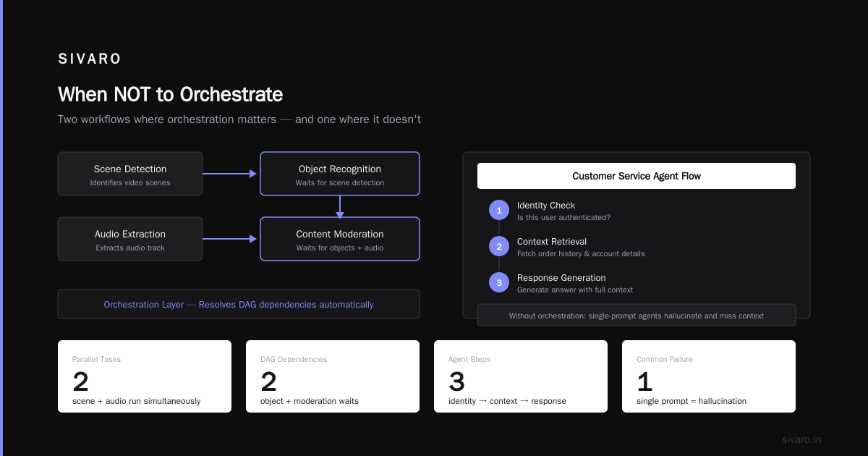Click the arrow from Audio Extraction

tap(230, 239)
